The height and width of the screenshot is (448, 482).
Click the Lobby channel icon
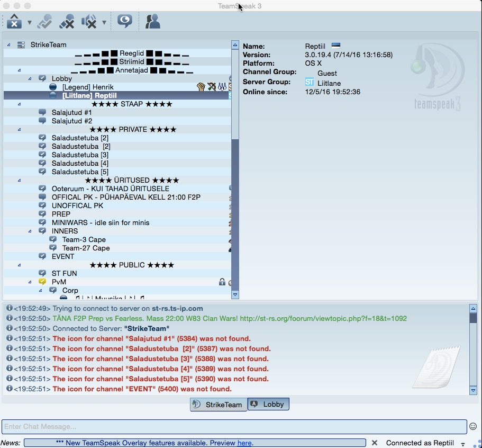pos(42,78)
